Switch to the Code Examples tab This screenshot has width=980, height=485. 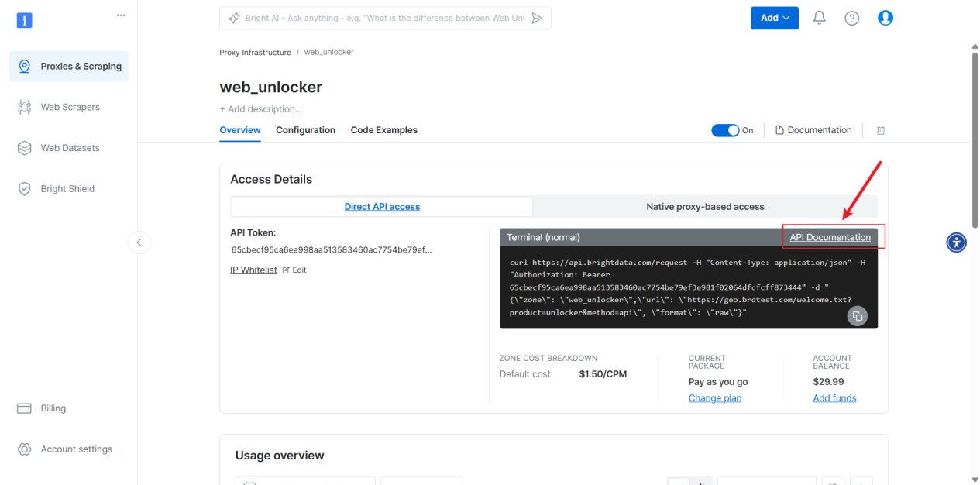coord(384,130)
